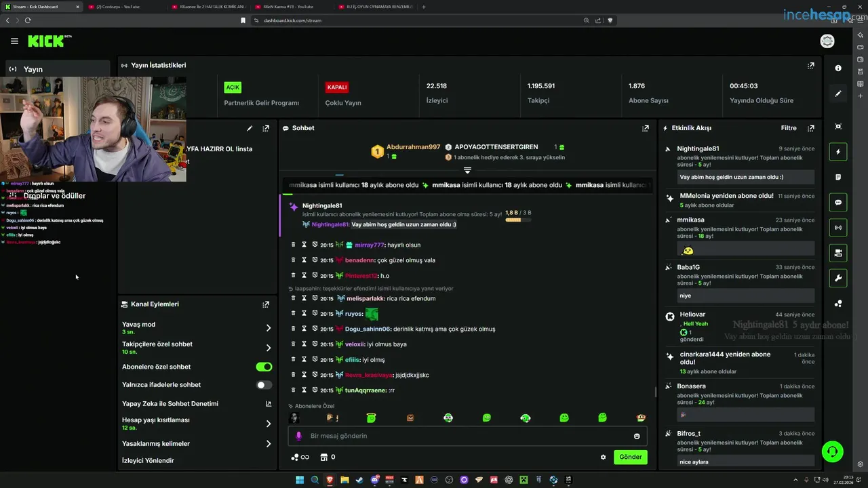868x488 pixels.
Task: Select Yayın in the left sidebar
Action: [x=58, y=69]
